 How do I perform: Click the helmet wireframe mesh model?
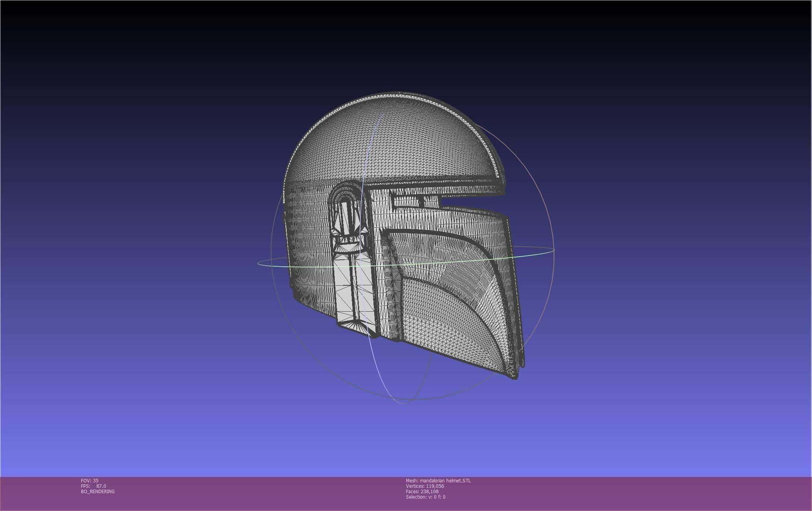(x=404, y=235)
